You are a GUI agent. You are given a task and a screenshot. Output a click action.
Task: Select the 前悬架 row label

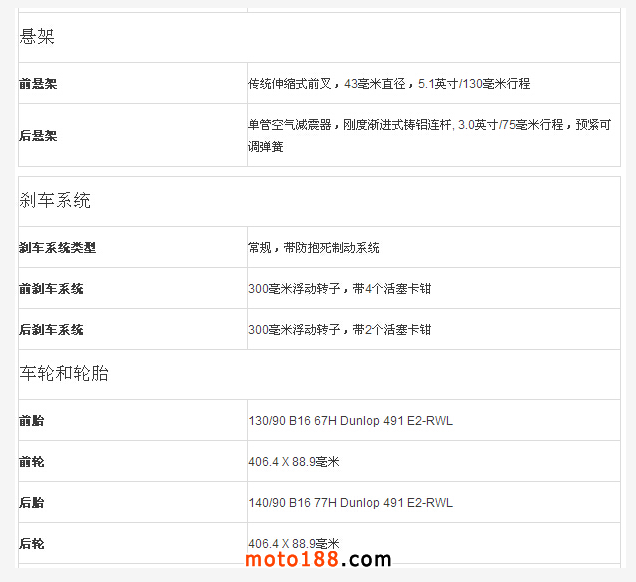point(38,84)
